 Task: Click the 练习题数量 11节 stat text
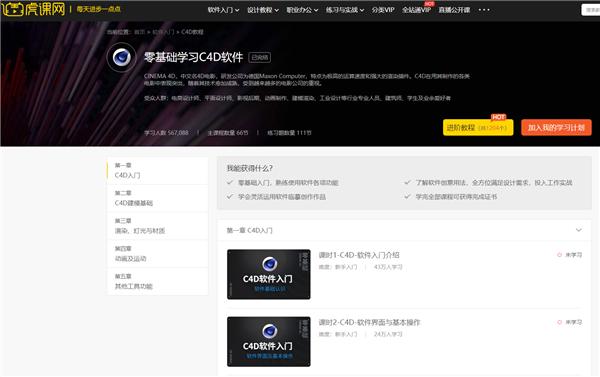click(289, 133)
